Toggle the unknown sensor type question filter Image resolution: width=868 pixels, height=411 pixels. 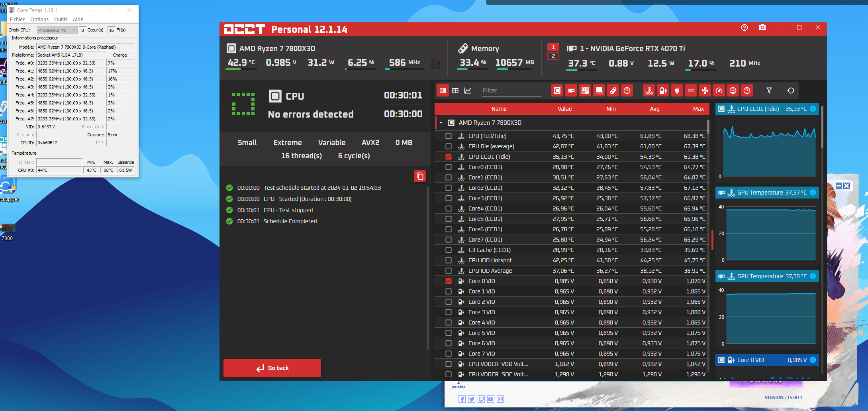(747, 90)
